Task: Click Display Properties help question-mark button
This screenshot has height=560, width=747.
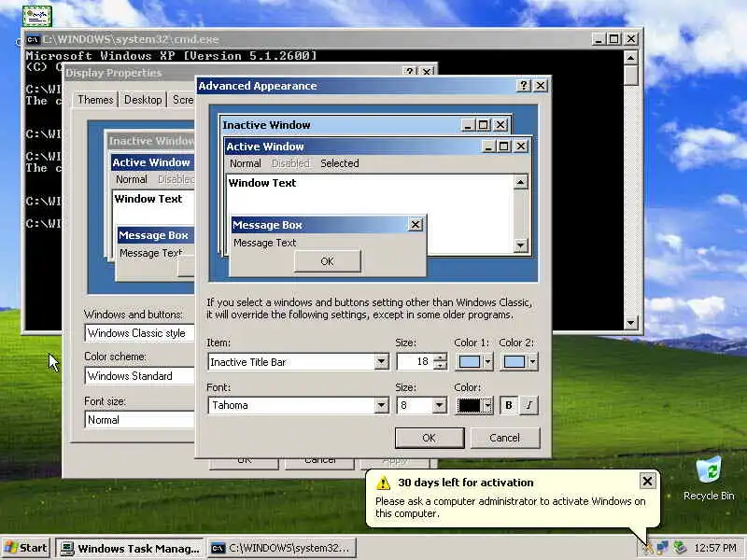Action: pos(410,72)
